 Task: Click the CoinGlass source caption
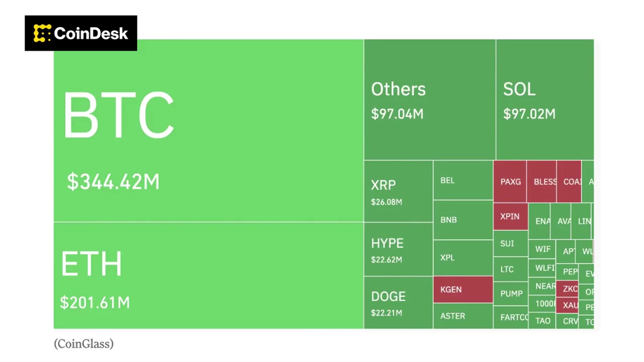pyautogui.click(x=84, y=344)
